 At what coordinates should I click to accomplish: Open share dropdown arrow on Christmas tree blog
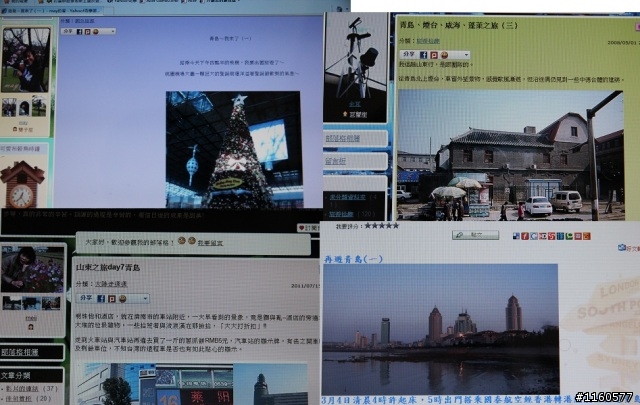pyautogui.click(x=113, y=31)
